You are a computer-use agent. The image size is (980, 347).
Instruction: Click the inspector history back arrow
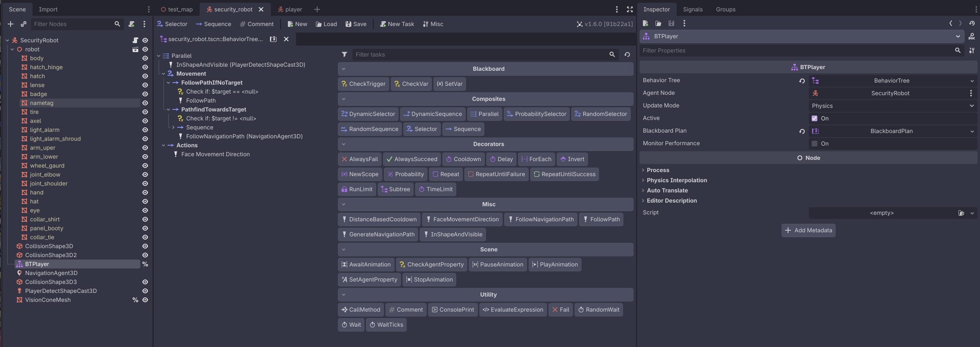click(x=951, y=23)
